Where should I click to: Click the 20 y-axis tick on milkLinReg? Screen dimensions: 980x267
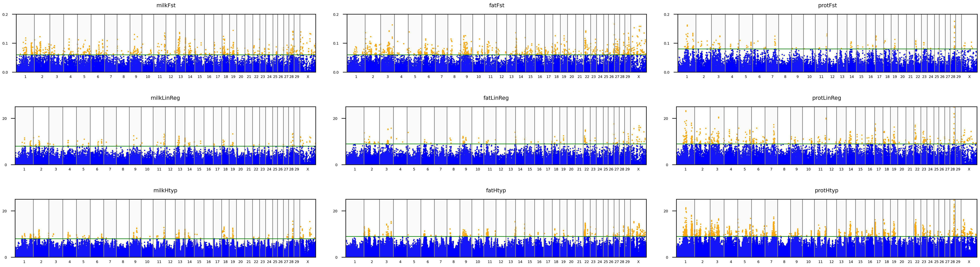pos(4,118)
